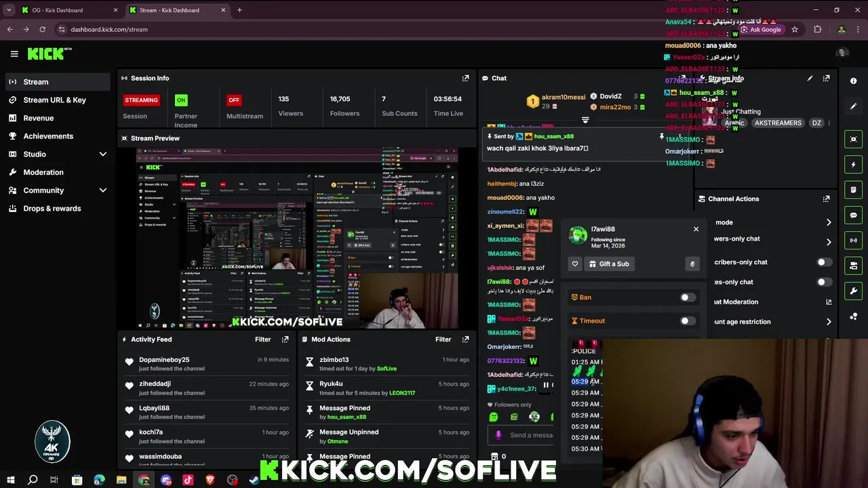Click the Stream Preview video thumbnail
The width and height of the screenshot is (868, 488).
296,238
